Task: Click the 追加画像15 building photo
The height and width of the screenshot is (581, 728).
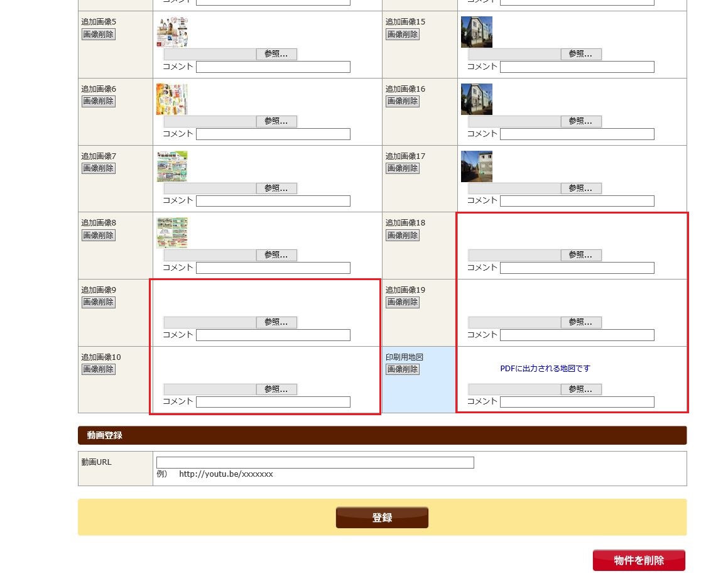Action: [x=476, y=32]
